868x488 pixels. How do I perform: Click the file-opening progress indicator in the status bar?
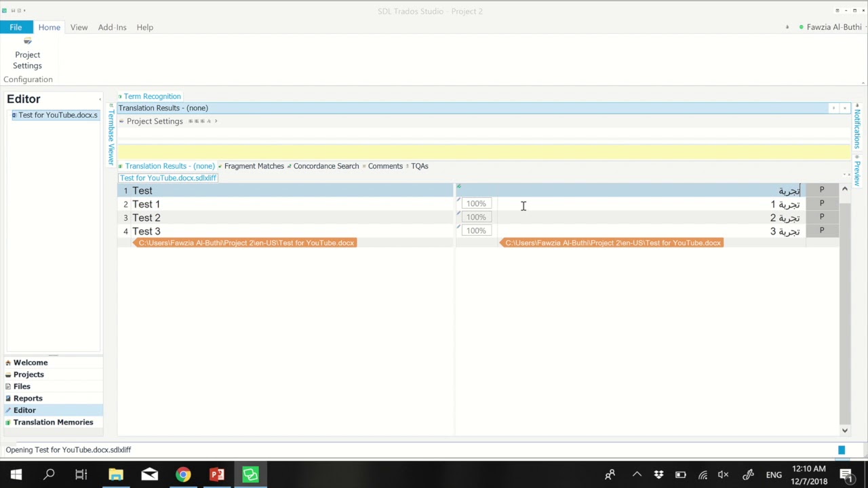pyautogui.click(x=842, y=450)
